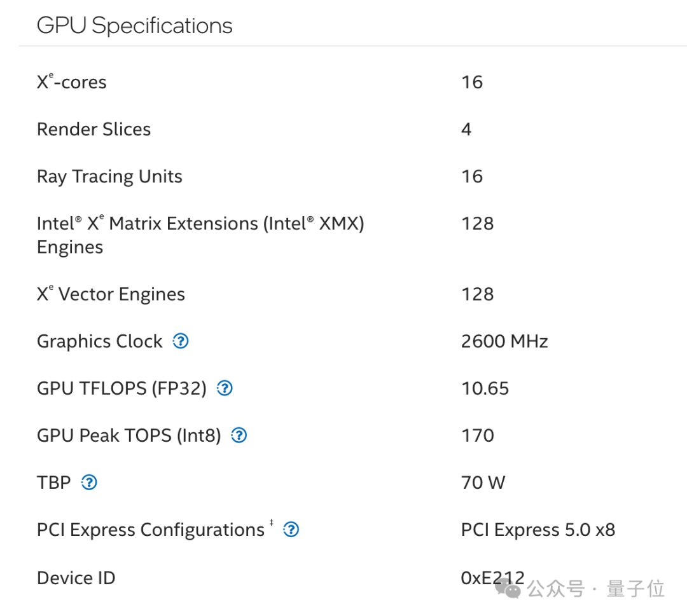Show help for GPU Peak TOPS (Int8)

[239, 435]
